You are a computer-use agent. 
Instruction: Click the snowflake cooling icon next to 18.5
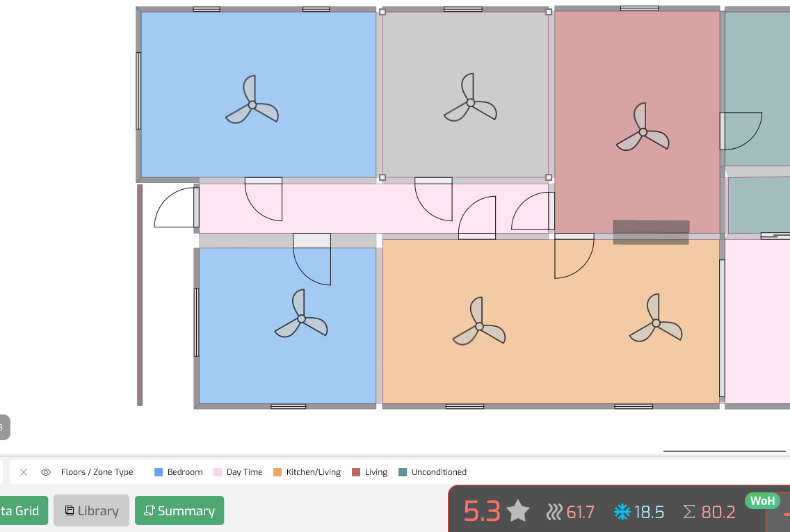point(621,513)
